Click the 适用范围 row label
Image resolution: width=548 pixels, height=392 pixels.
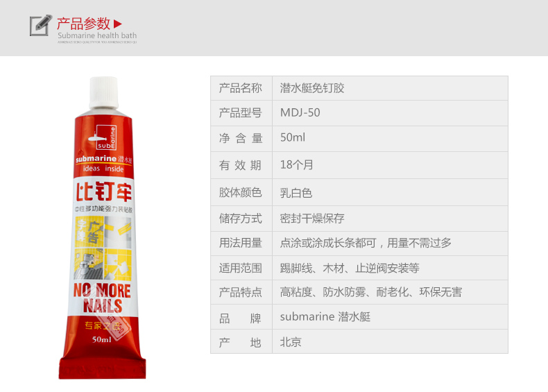(x=241, y=269)
